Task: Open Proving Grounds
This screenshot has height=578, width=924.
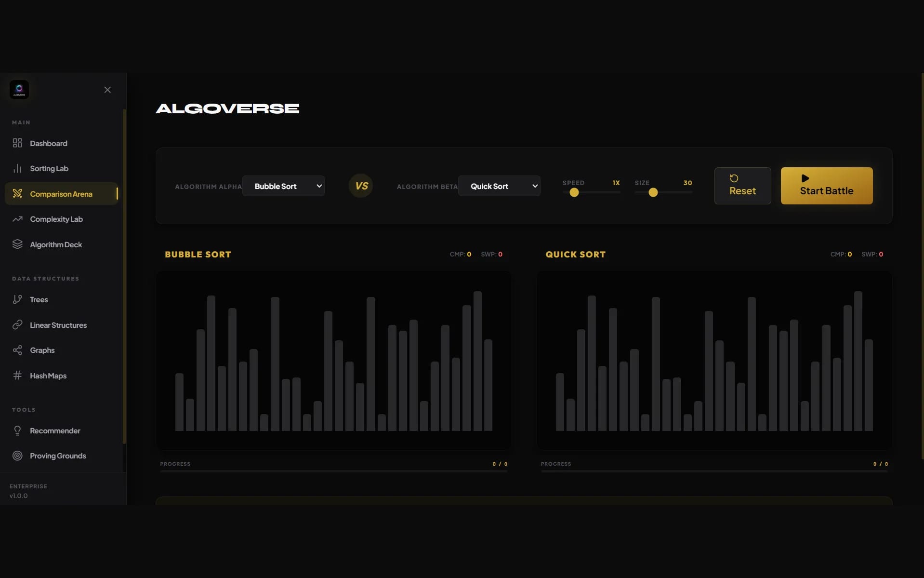Action: (61, 456)
